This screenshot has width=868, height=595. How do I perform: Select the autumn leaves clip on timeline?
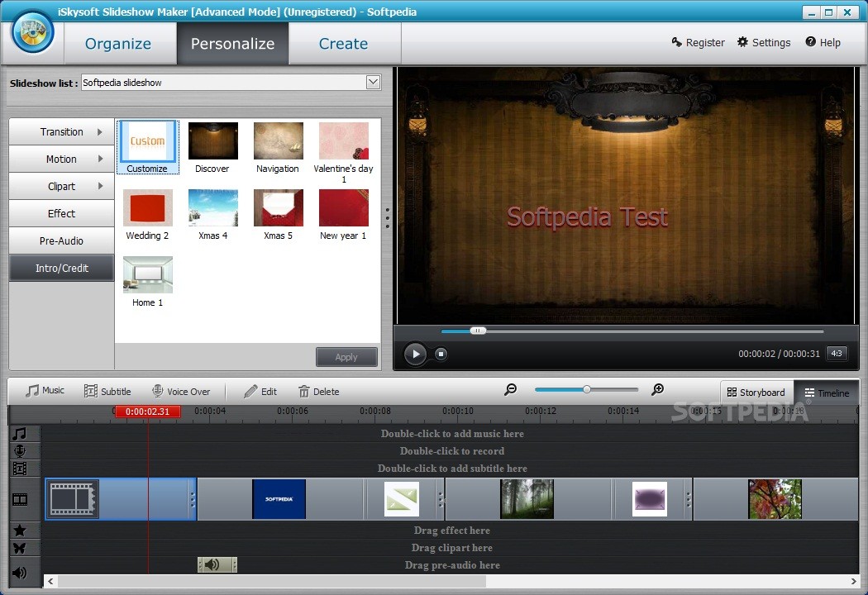(x=775, y=499)
